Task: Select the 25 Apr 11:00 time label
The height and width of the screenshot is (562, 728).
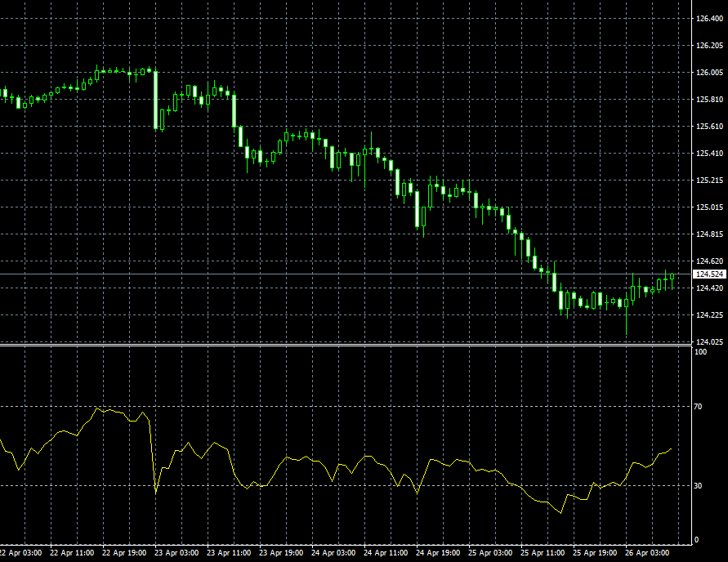Action: coord(543,553)
